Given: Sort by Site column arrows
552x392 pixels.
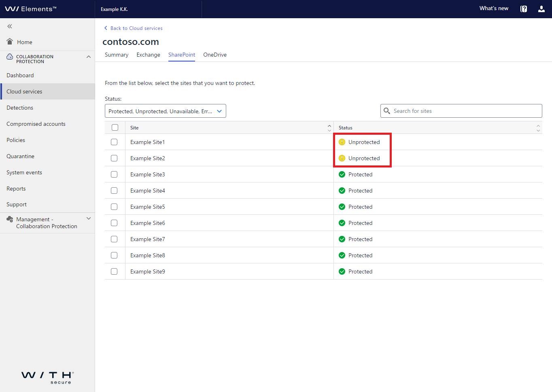Looking at the screenshot, I should pos(329,128).
